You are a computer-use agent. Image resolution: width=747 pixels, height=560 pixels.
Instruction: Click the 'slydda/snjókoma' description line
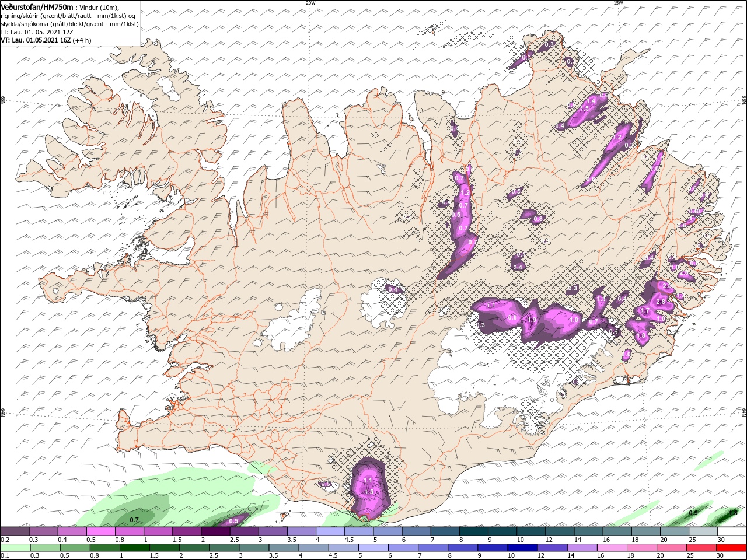(x=69, y=24)
